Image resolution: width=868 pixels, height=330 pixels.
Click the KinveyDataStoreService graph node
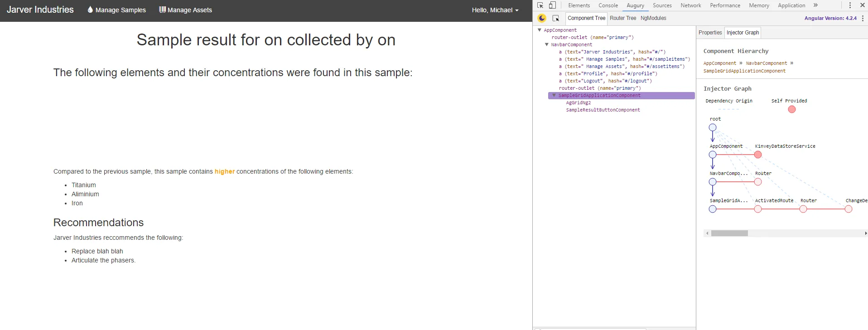[x=758, y=155]
